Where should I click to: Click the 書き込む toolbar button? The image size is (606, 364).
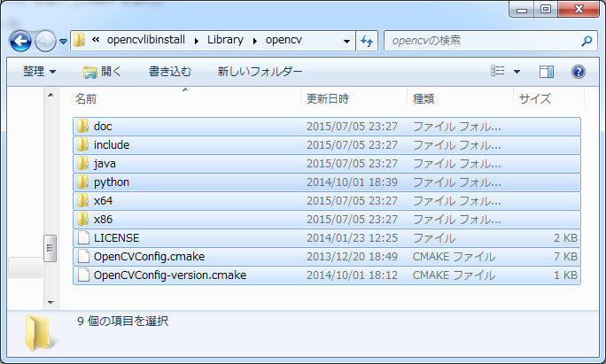170,72
